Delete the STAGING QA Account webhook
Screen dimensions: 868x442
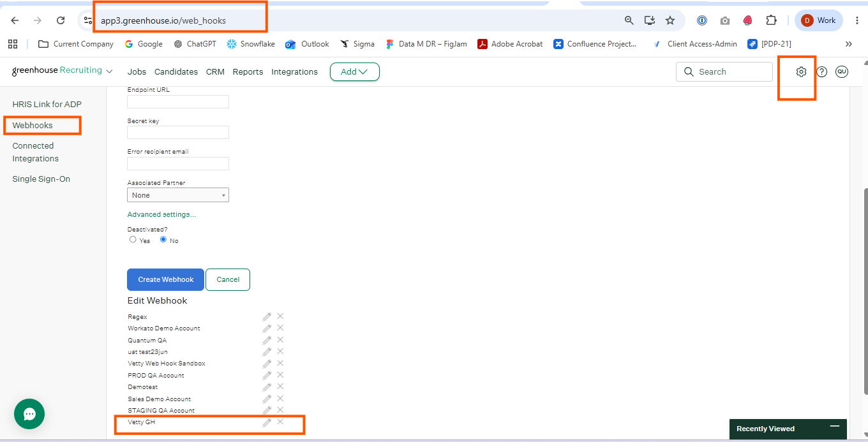tap(280, 410)
